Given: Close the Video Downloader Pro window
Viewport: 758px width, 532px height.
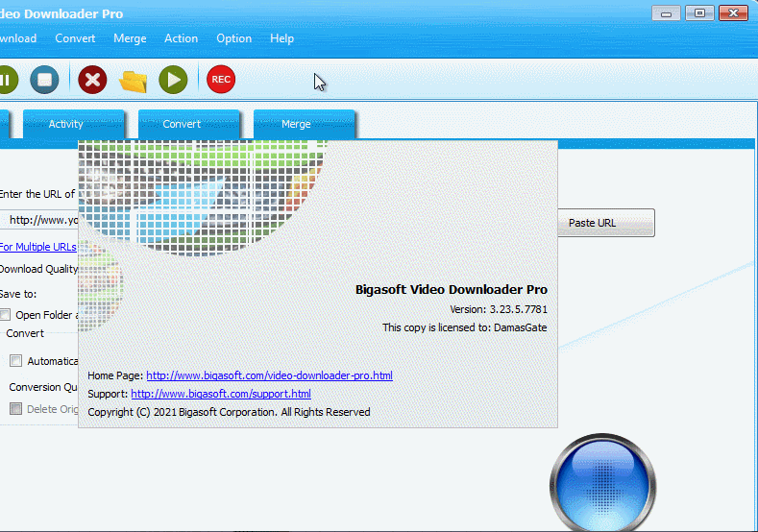Looking at the screenshot, I should pyautogui.click(x=733, y=13).
